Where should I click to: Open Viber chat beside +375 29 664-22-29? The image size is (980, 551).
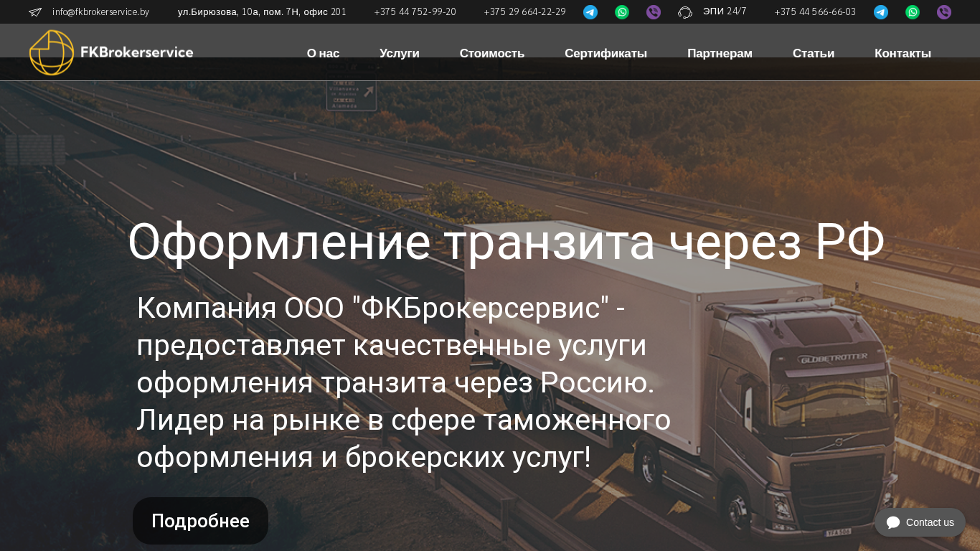[x=654, y=12]
